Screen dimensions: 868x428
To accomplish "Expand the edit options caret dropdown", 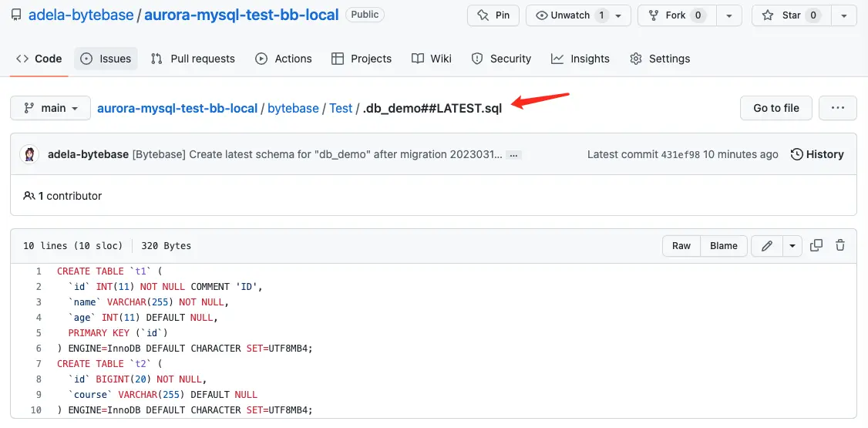I will 792,246.
